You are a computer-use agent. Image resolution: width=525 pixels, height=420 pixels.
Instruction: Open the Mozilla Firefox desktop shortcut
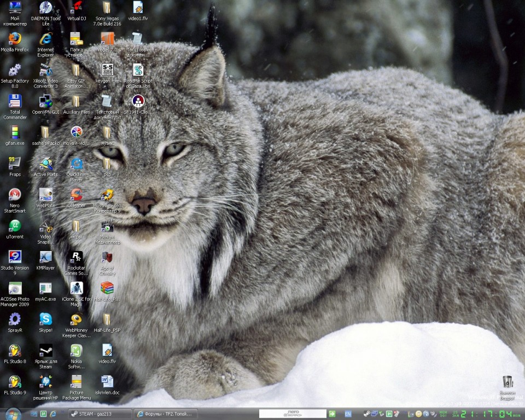click(15, 39)
